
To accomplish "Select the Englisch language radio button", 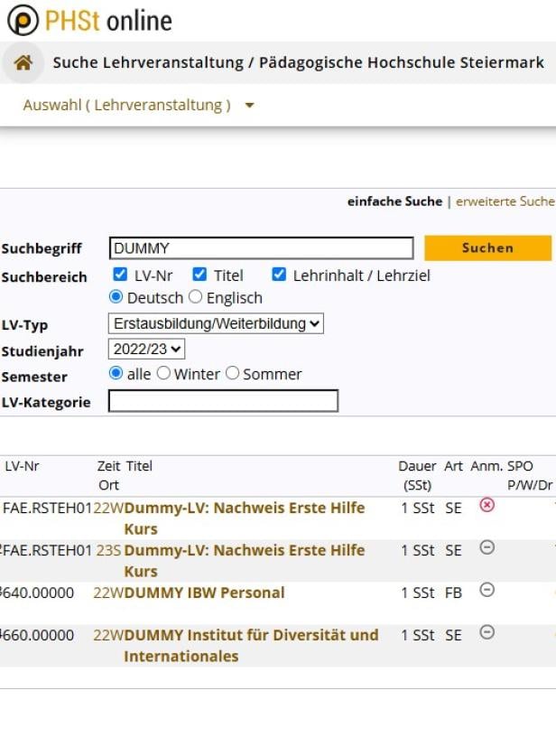I will tap(196, 298).
